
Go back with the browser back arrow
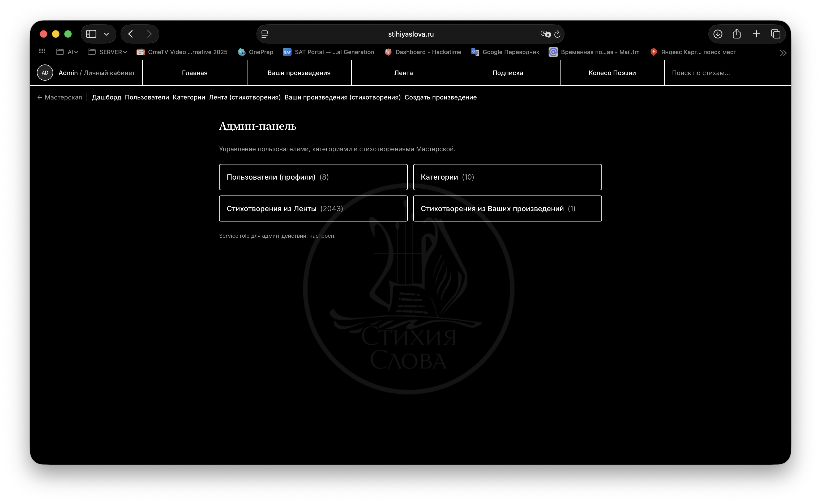click(130, 34)
